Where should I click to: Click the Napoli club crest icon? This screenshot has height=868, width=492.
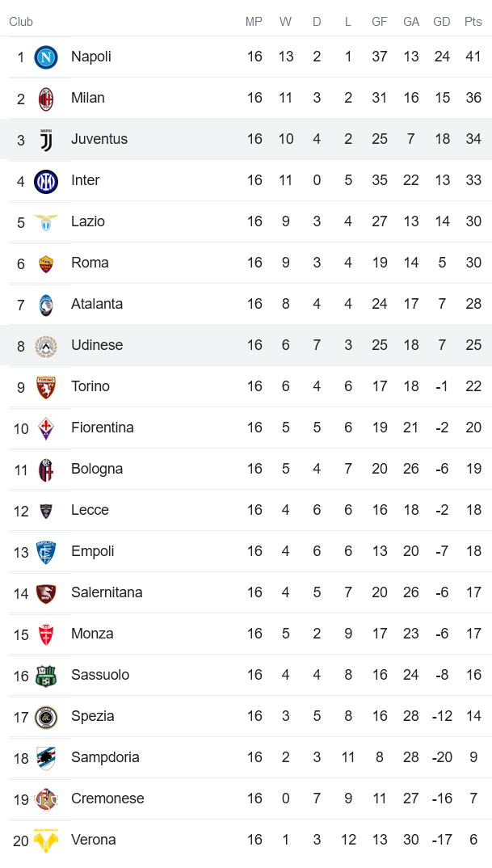coord(46,57)
